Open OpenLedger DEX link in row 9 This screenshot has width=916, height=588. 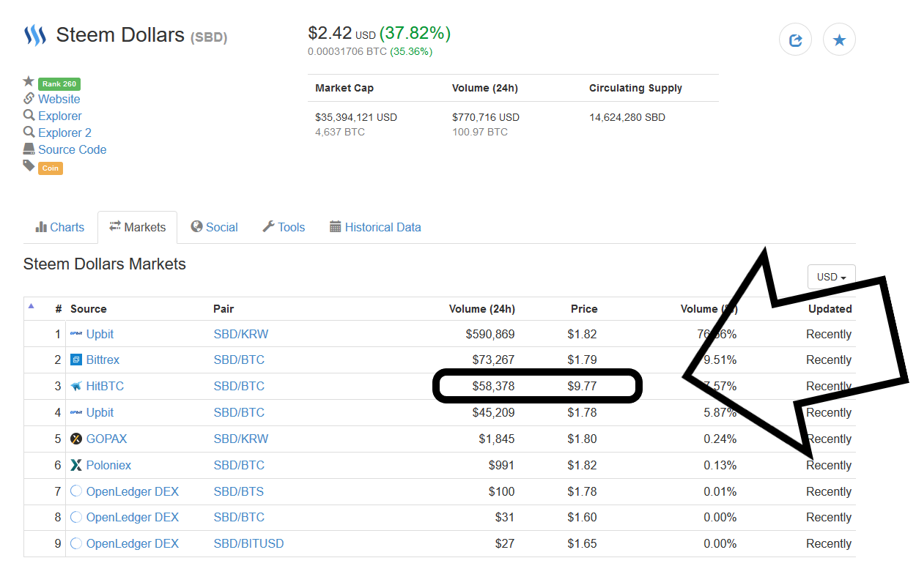133,543
